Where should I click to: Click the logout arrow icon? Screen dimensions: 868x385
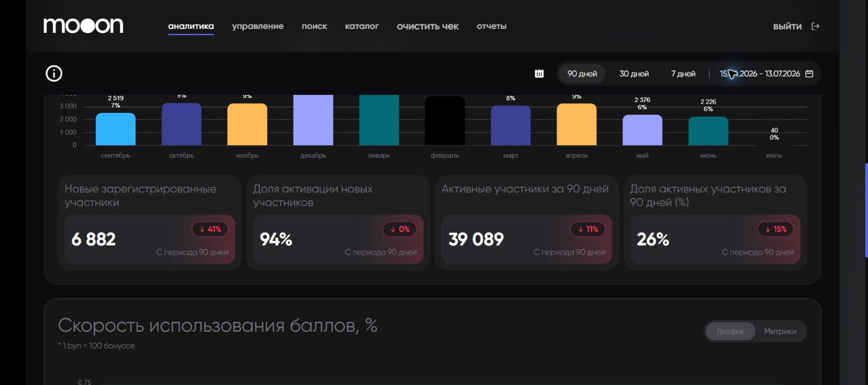point(816,26)
